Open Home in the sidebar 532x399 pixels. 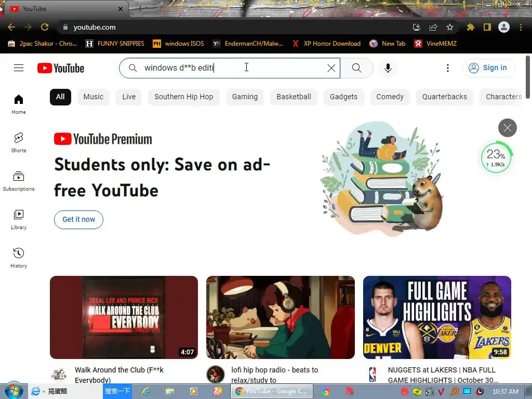[x=19, y=104]
